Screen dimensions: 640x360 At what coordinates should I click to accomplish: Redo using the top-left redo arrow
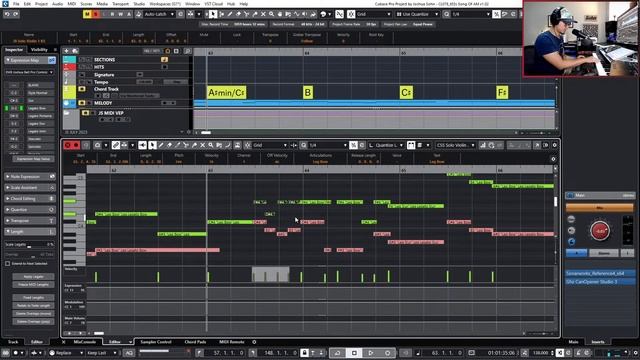coord(16,14)
